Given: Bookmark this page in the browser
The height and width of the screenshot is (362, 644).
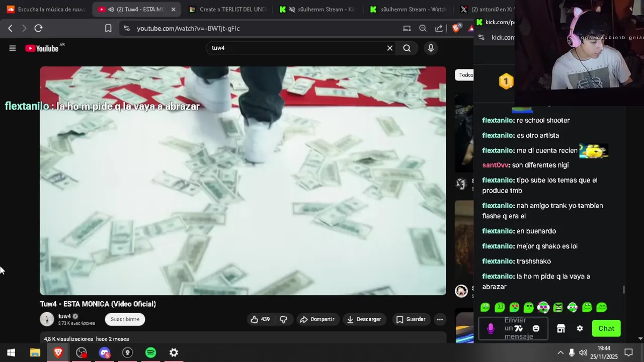Looking at the screenshot, I should [x=108, y=28].
